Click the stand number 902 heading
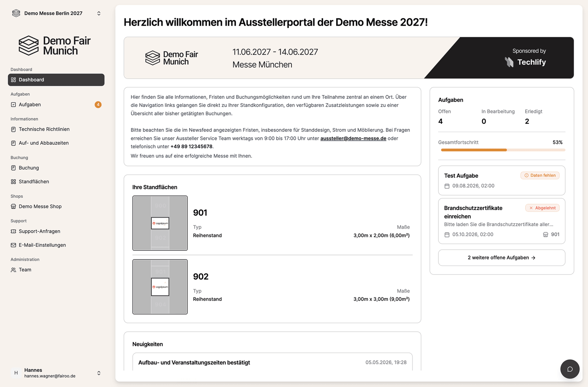Screen dimensions: 588x387 tap(201, 277)
